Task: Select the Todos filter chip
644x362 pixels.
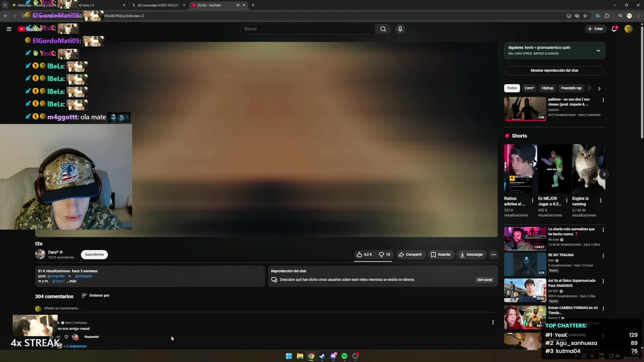Action: coord(512,88)
